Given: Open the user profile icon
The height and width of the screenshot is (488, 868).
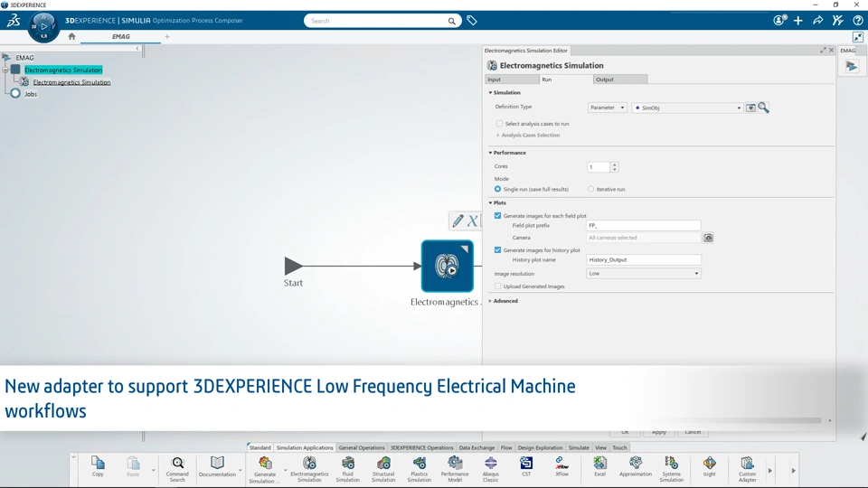Looking at the screenshot, I should [x=779, y=21].
